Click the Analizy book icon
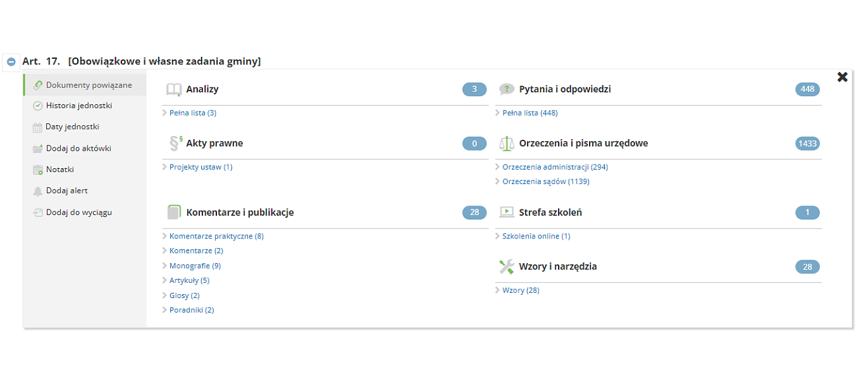Image resolution: width=868 pixels, height=384 pixels. coord(173,89)
